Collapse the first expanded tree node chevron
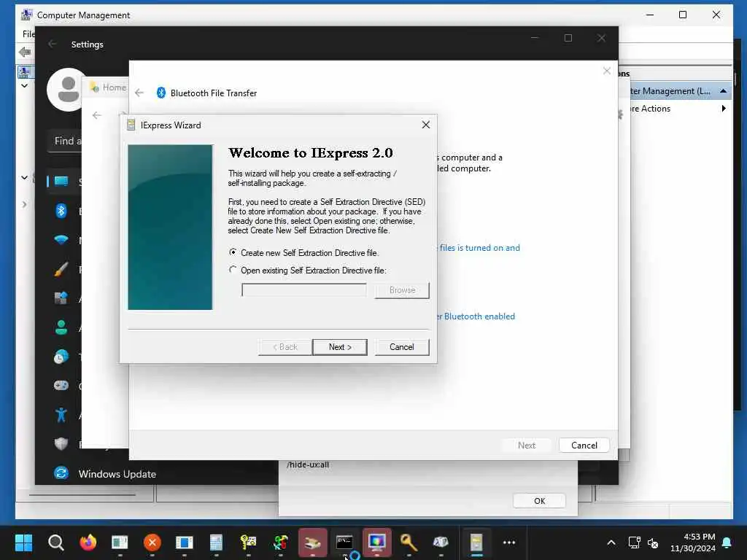The image size is (747, 560). coord(24,86)
